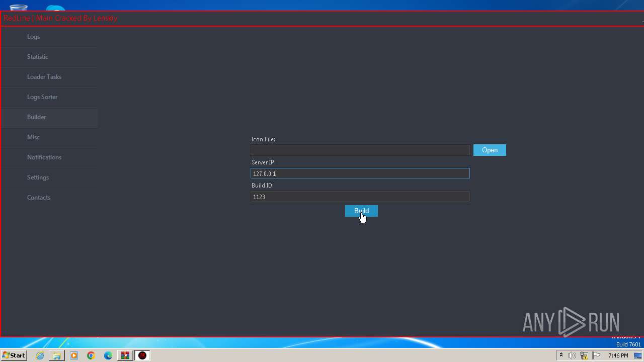Switch to RedLine app taskbar icon
The width and height of the screenshot is (644, 362).
pyautogui.click(x=142, y=355)
